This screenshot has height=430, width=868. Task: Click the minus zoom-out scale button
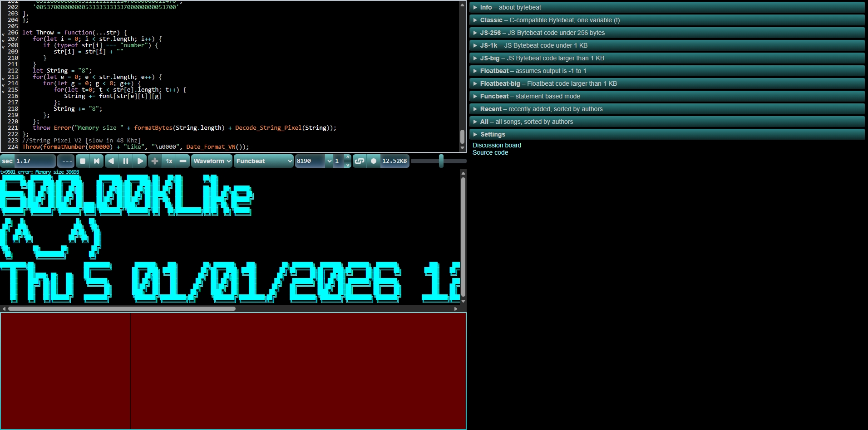pos(183,161)
